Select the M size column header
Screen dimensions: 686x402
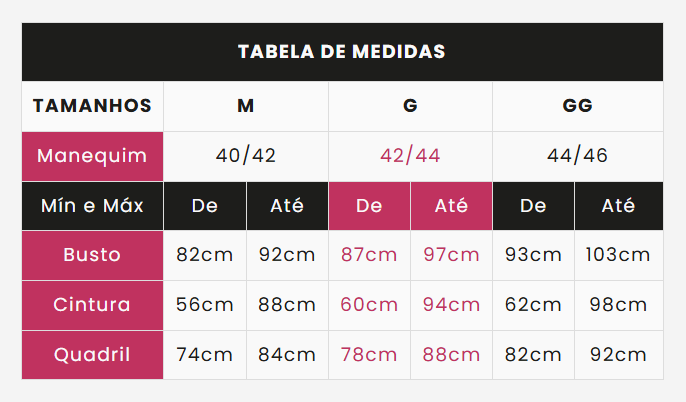tap(245, 106)
